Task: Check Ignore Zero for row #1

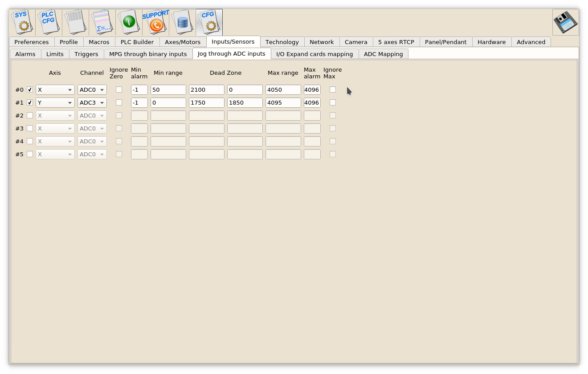Action: point(119,102)
